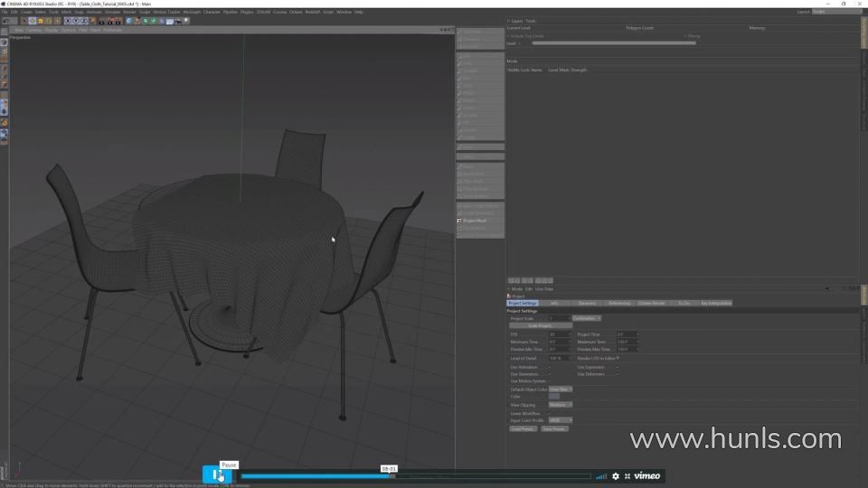
Task: Toggle the X-axis lock icon
Action: tap(68, 21)
